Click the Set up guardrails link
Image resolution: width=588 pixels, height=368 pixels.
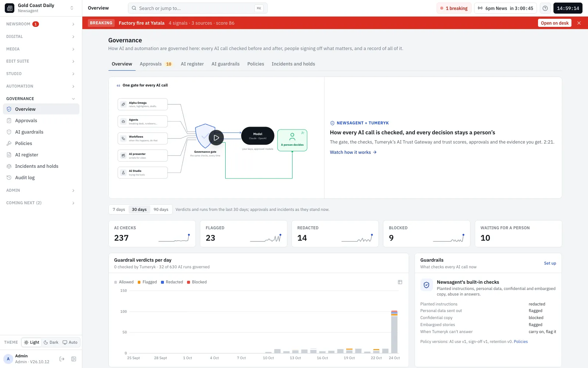coord(550,263)
